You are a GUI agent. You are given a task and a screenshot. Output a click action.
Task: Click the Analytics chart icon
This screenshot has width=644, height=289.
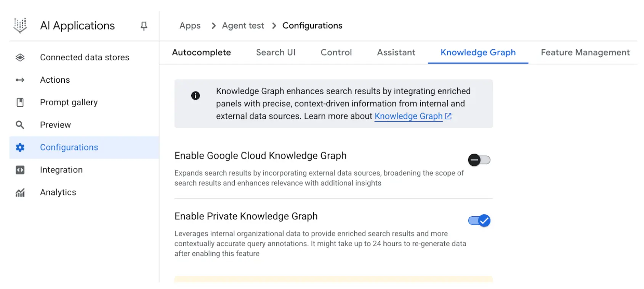point(20,193)
